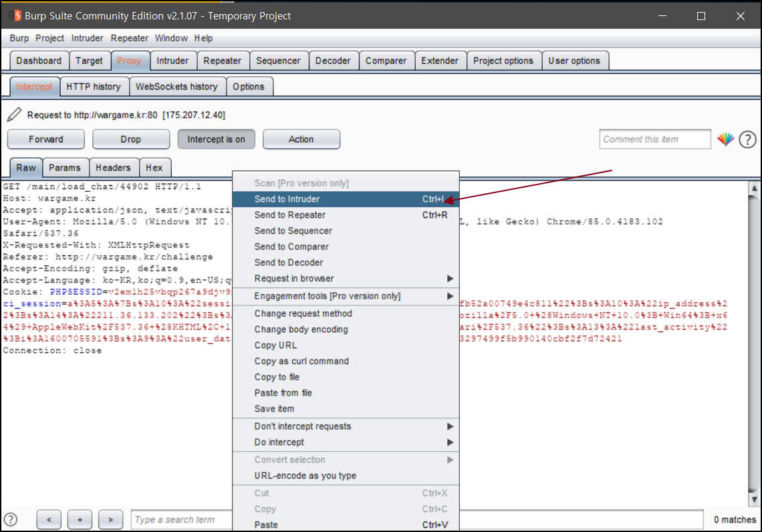Choose 'Copy as curl command'
The image size is (762, 532).
[346, 361]
